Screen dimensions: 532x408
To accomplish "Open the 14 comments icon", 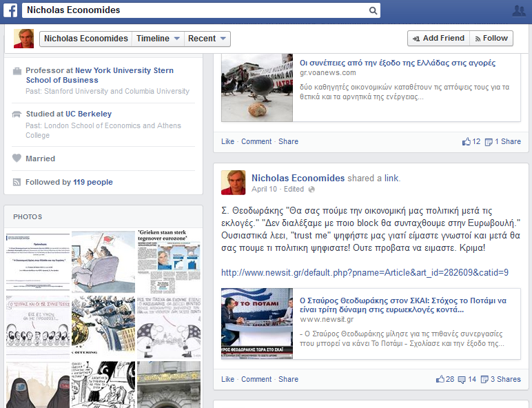I will tap(467, 379).
